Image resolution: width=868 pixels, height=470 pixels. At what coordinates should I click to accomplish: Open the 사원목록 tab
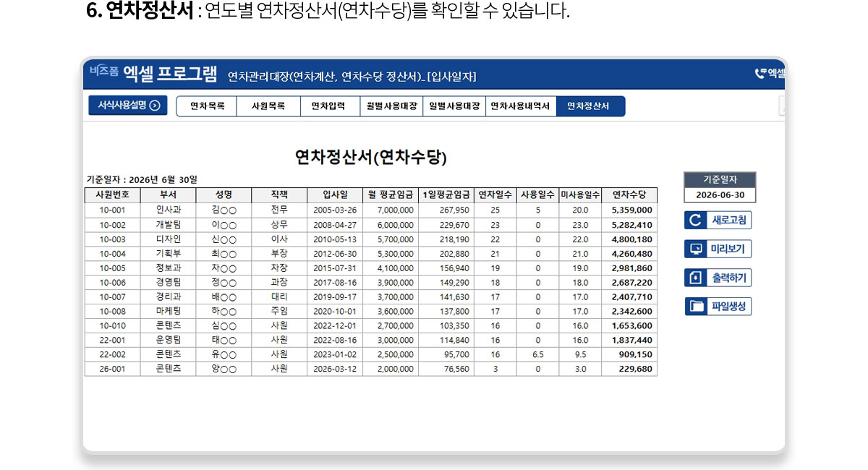tap(268, 106)
